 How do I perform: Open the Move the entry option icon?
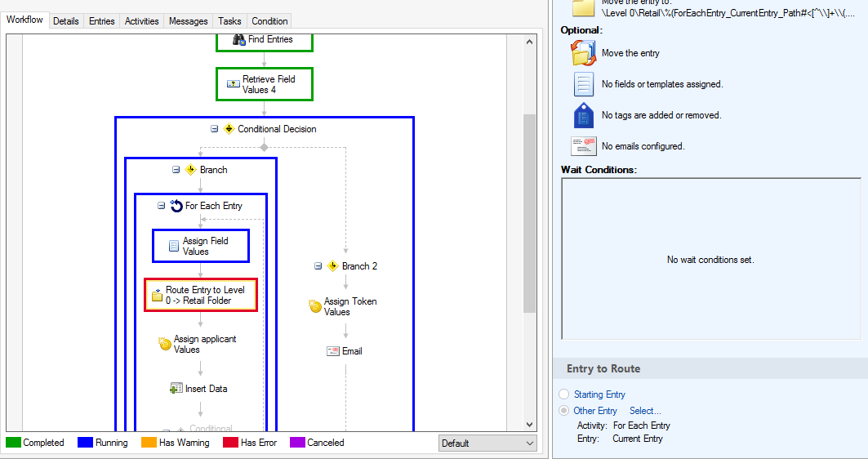click(583, 53)
